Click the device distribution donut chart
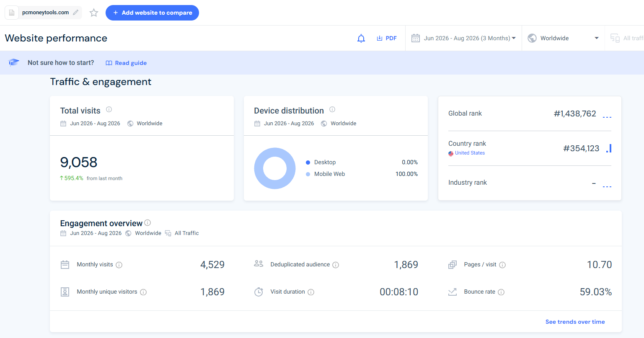 (275, 168)
